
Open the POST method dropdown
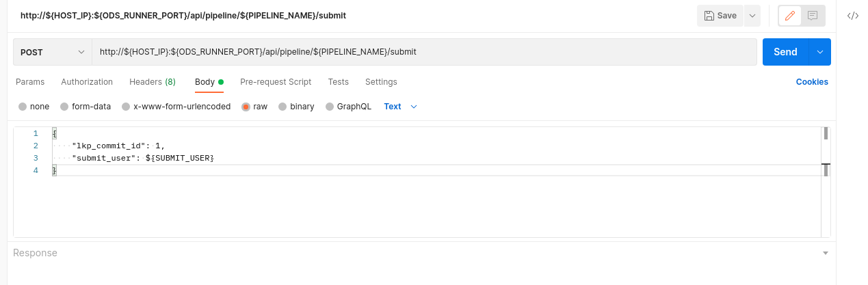pos(53,52)
